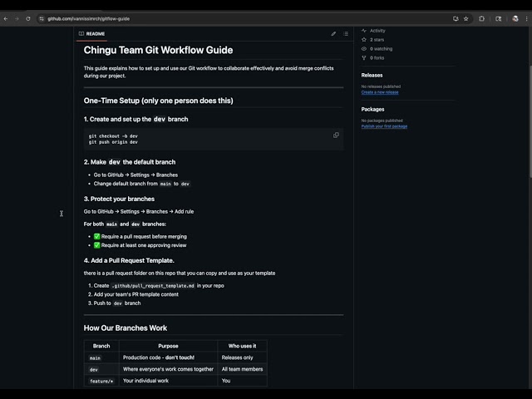Click the Create a new release link
Image resolution: width=532 pixels, height=399 pixels.
pyautogui.click(x=380, y=92)
